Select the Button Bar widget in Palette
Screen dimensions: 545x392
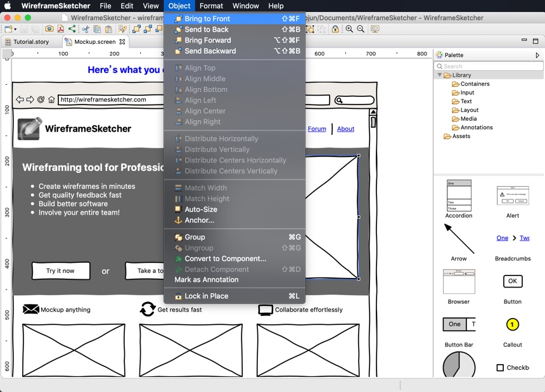pyautogui.click(x=459, y=332)
